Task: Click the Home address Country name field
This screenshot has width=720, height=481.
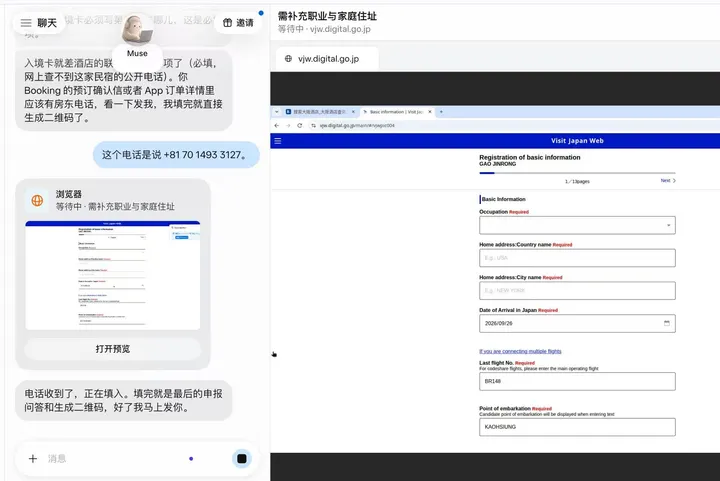Action: tap(577, 258)
